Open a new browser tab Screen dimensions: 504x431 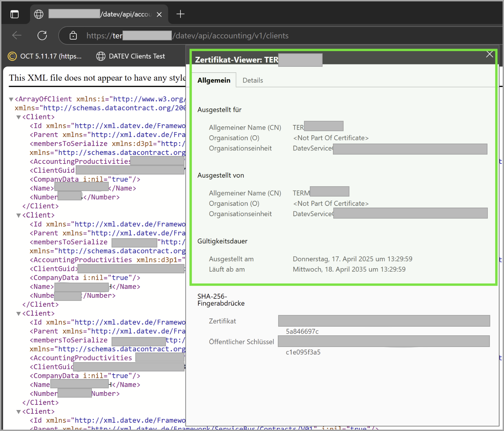pos(180,14)
